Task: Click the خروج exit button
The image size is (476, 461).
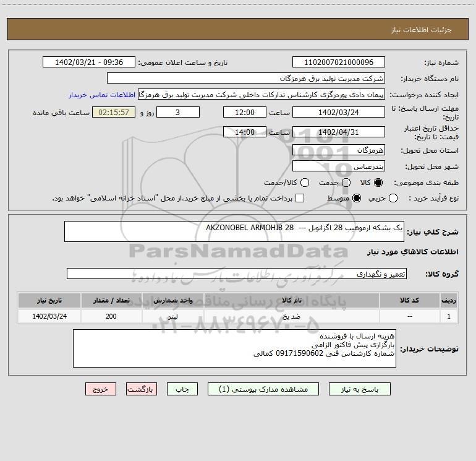Action: 101,389
